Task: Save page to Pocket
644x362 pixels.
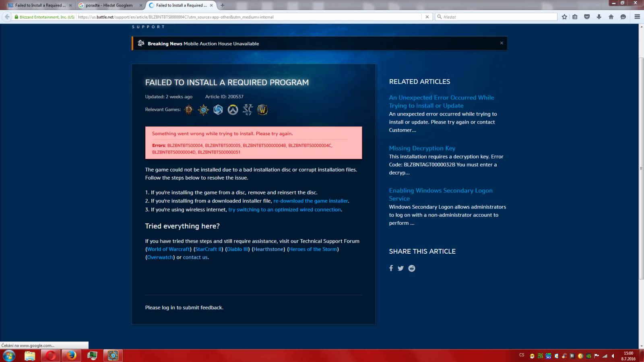Action: pyautogui.click(x=587, y=17)
